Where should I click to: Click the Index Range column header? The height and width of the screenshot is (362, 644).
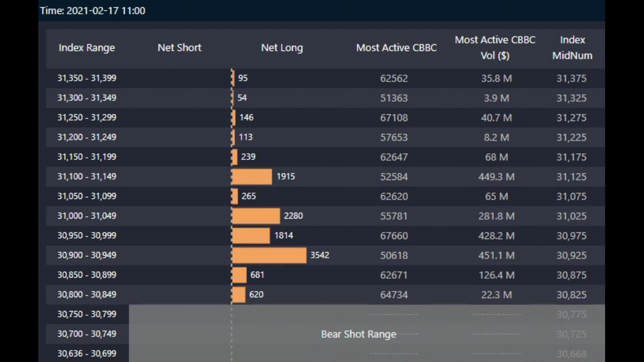coord(87,48)
